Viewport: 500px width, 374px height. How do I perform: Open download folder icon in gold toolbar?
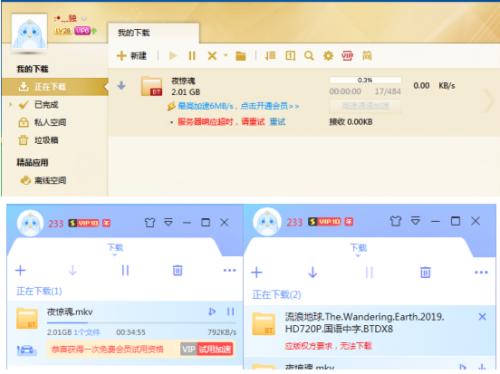click(x=241, y=56)
